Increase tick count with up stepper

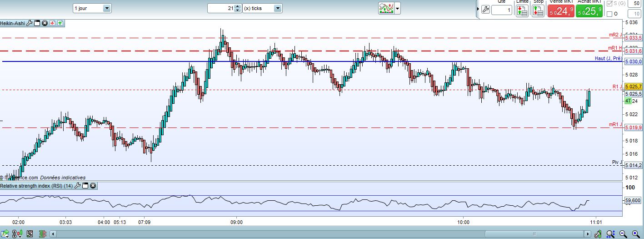click(238, 6)
